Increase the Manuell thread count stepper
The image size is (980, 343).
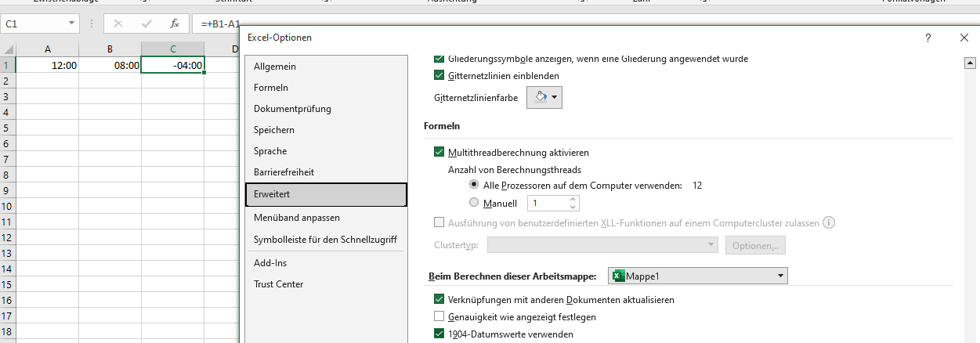(x=573, y=199)
